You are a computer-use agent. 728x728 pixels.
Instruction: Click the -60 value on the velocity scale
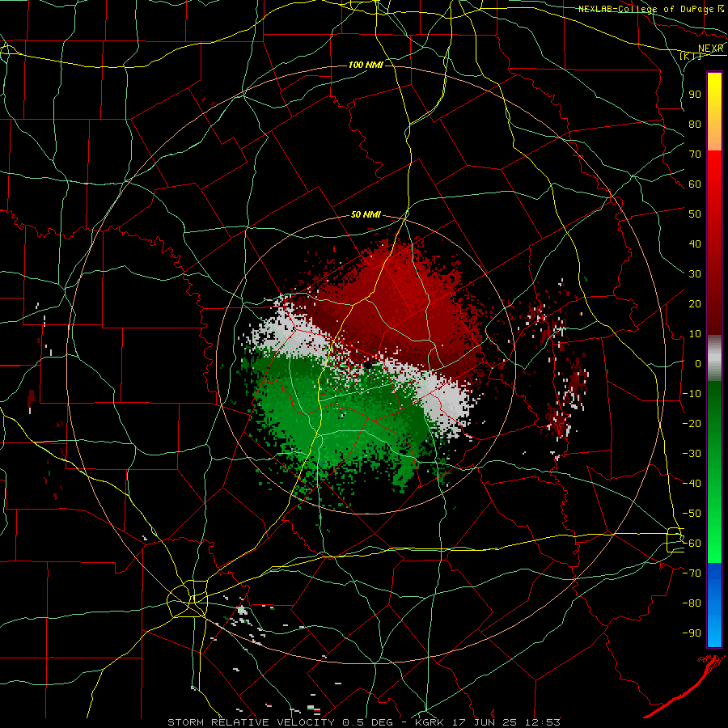pos(692,544)
